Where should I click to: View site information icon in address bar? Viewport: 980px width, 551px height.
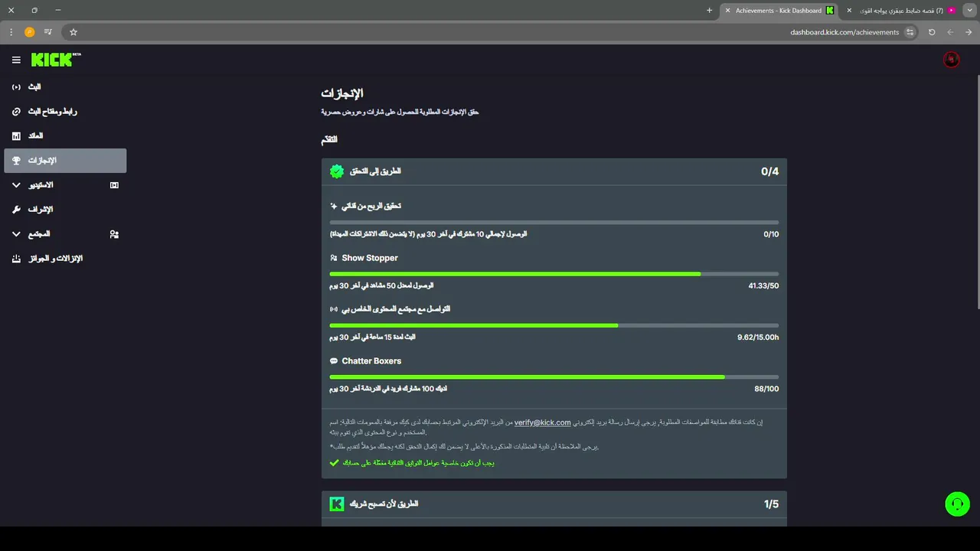tap(910, 32)
